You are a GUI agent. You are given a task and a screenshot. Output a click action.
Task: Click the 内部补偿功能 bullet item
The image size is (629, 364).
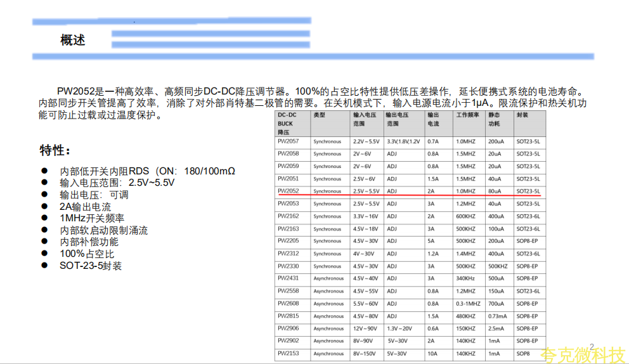click(89, 242)
